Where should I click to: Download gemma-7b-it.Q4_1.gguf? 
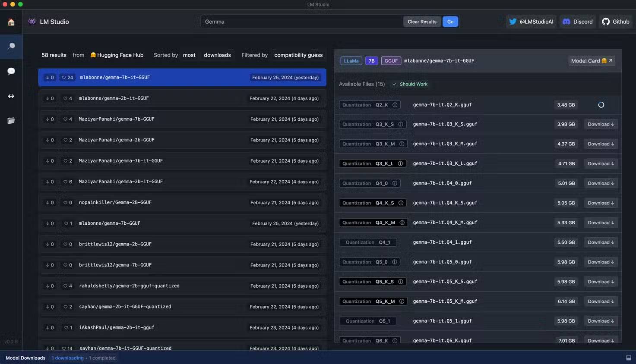coord(601,242)
